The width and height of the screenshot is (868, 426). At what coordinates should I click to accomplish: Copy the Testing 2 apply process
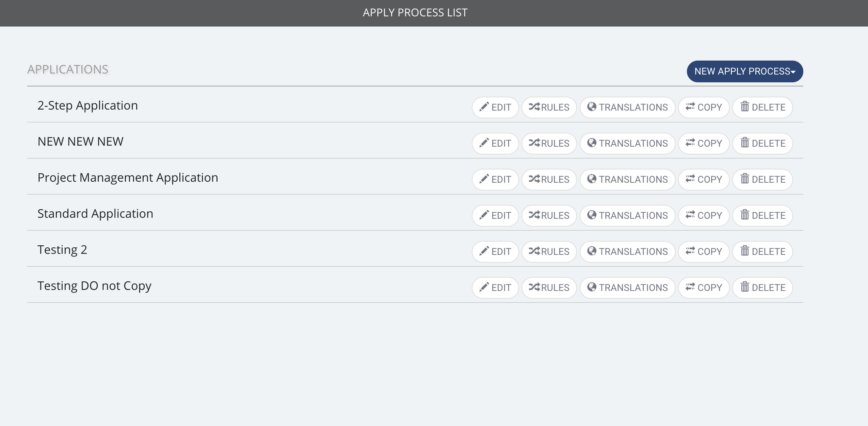(704, 252)
